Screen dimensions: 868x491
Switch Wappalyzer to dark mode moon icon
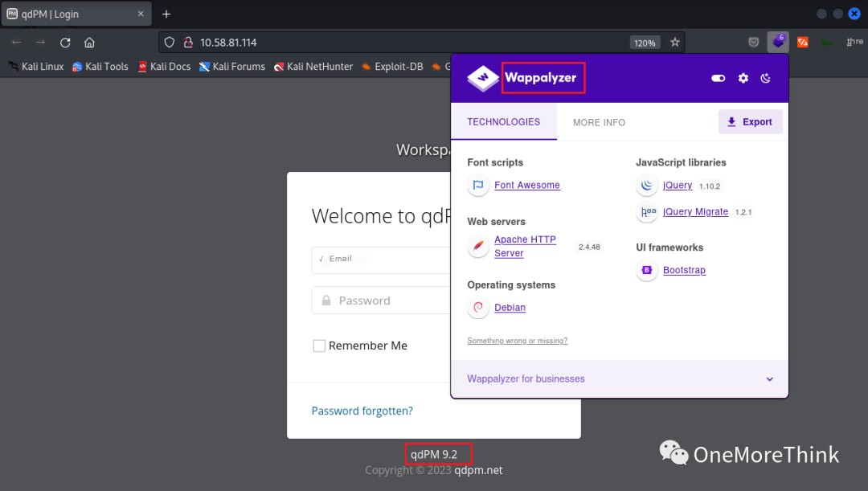click(x=766, y=78)
